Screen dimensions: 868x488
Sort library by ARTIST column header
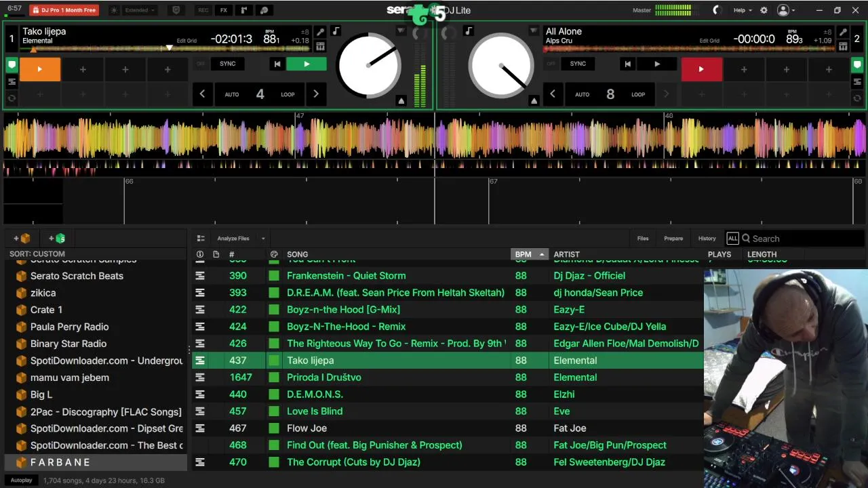566,254
